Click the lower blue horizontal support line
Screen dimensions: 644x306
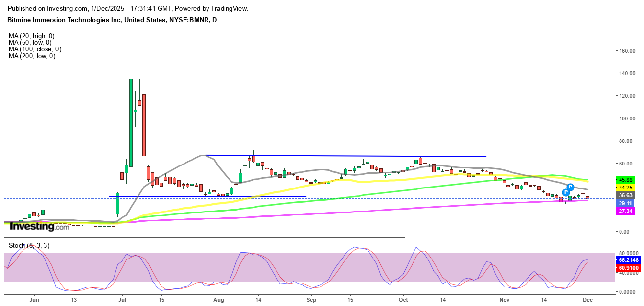206,196
